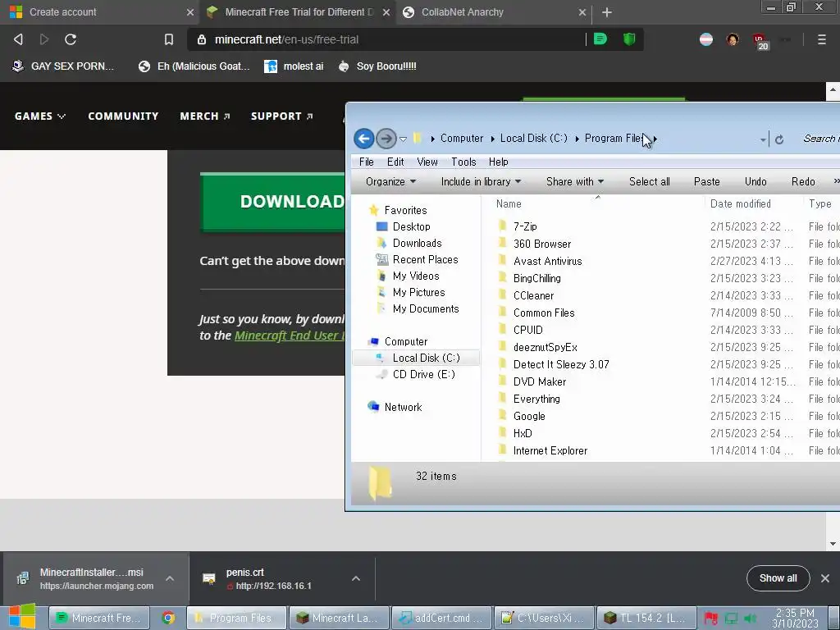Viewport: 840px width, 630px height.
Task: Open the green shield extension icon
Action: [629, 39]
